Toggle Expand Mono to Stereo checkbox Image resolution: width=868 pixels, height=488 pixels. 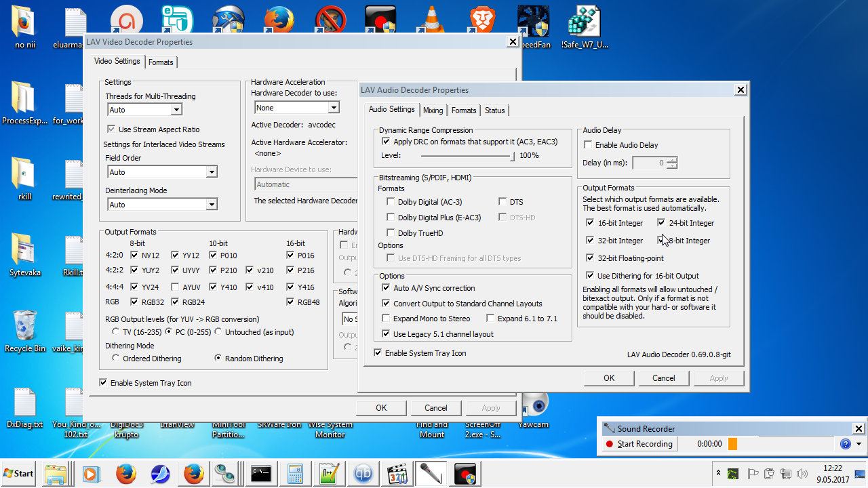click(387, 319)
